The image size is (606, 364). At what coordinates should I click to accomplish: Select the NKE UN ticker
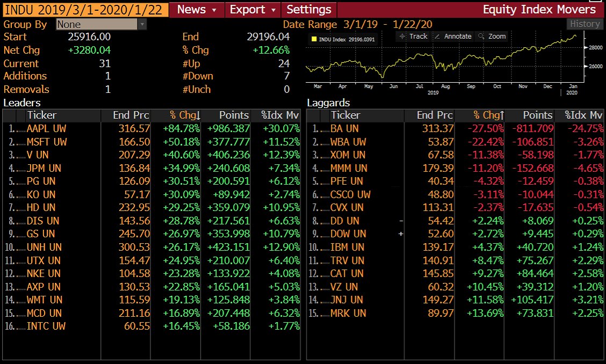[x=44, y=274]
